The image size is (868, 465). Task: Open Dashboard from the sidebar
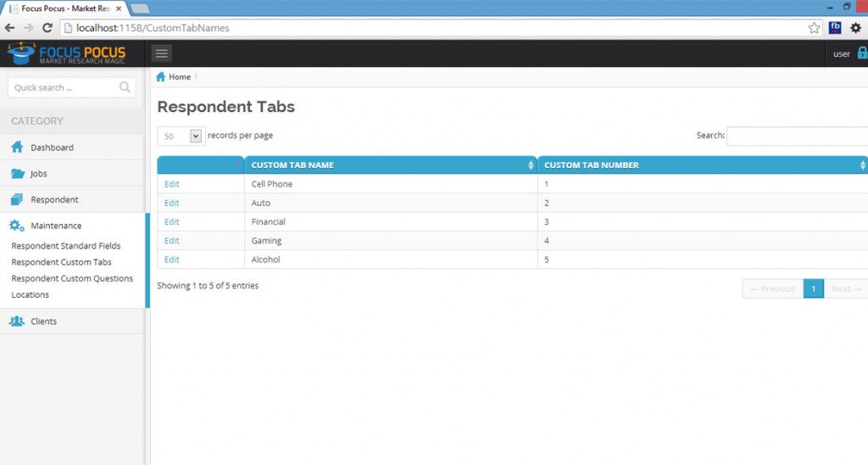point(52,148)
